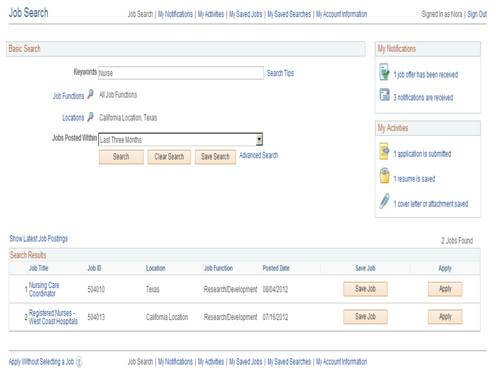Click into the Keywords input field

[181, 73]
